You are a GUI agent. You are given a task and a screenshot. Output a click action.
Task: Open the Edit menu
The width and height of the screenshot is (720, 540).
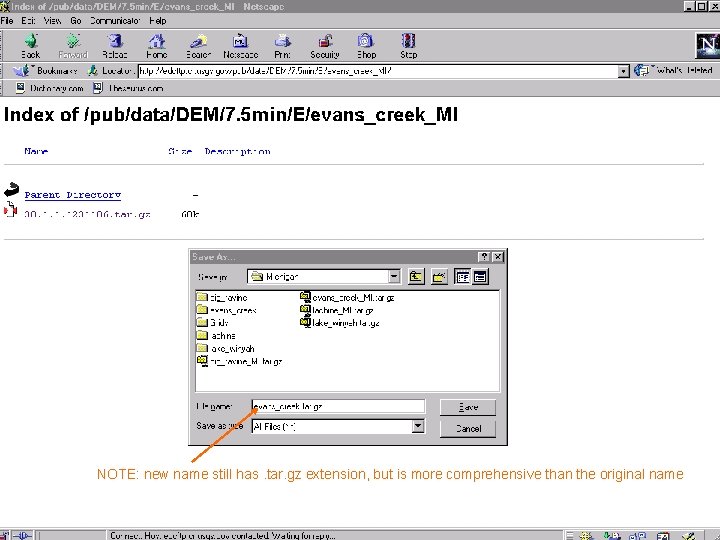coord(28,21)
